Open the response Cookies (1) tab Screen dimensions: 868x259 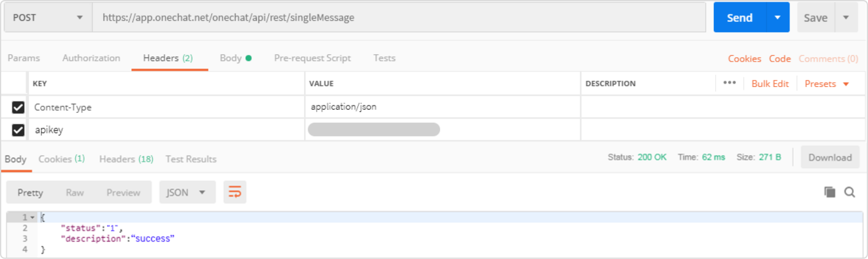click(61, 159)
